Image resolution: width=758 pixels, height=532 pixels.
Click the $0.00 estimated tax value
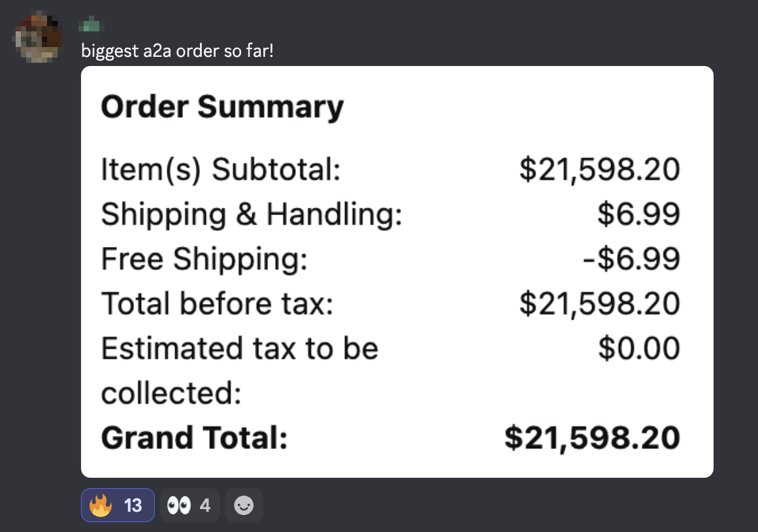[x=639, y=348]
